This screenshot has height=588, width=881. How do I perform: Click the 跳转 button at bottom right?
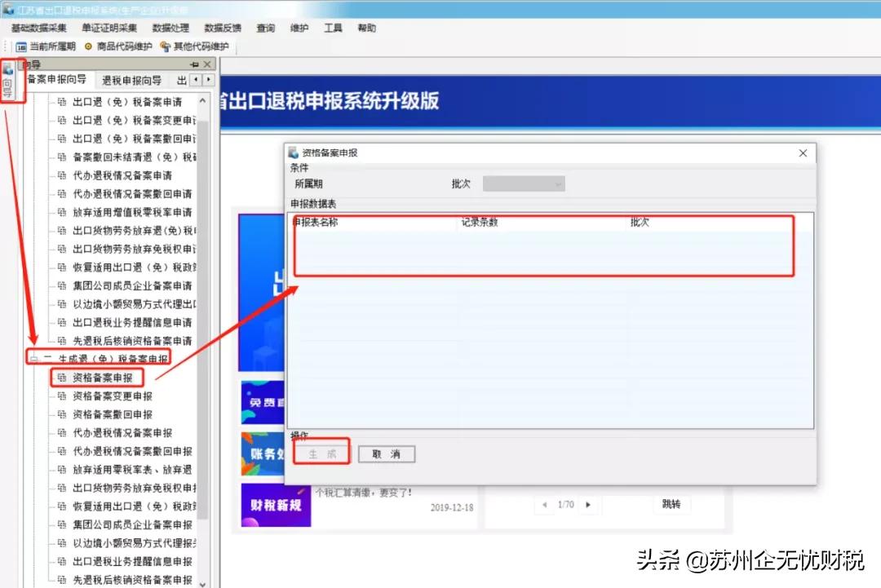coord(671,505)
